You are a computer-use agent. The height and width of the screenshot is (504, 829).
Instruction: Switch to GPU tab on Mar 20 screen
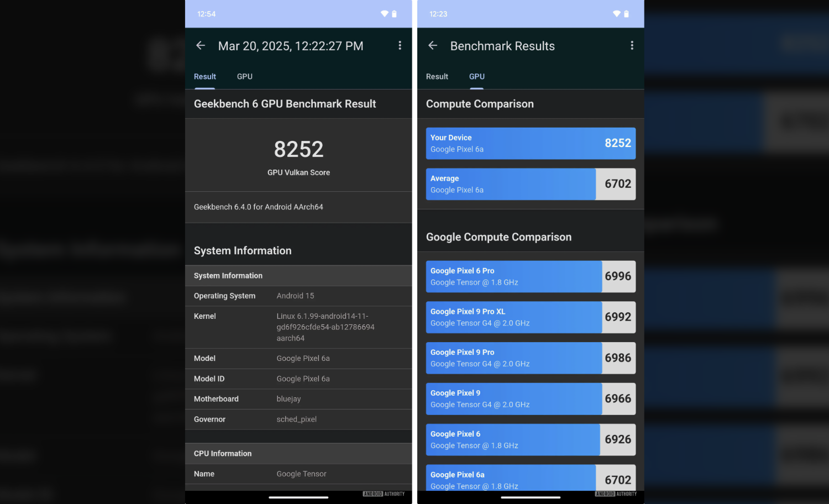pyautogui.click(x=245, y=77)
